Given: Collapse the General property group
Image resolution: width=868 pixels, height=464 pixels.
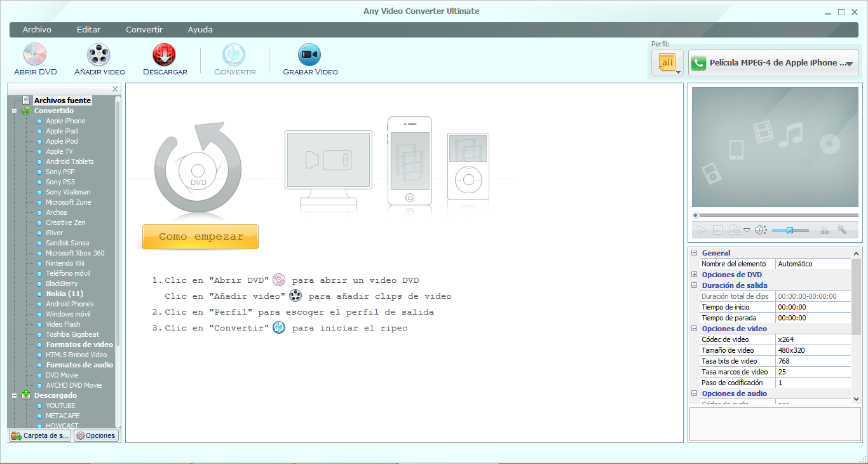Looking at the screenshot, I should click(694, 253).
